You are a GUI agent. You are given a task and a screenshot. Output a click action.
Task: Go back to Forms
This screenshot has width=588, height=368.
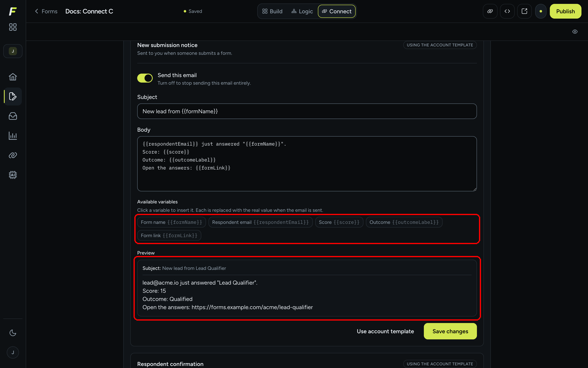[46, 11]
